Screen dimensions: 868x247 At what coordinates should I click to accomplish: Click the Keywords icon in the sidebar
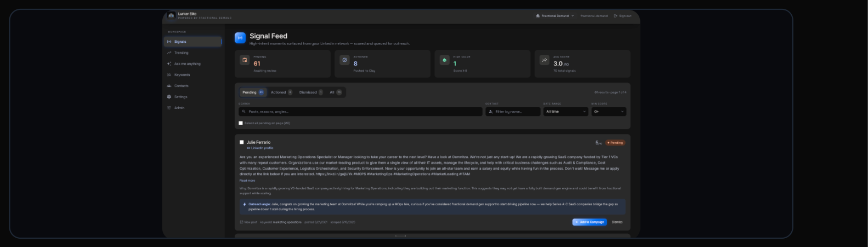tap(169, 75)
